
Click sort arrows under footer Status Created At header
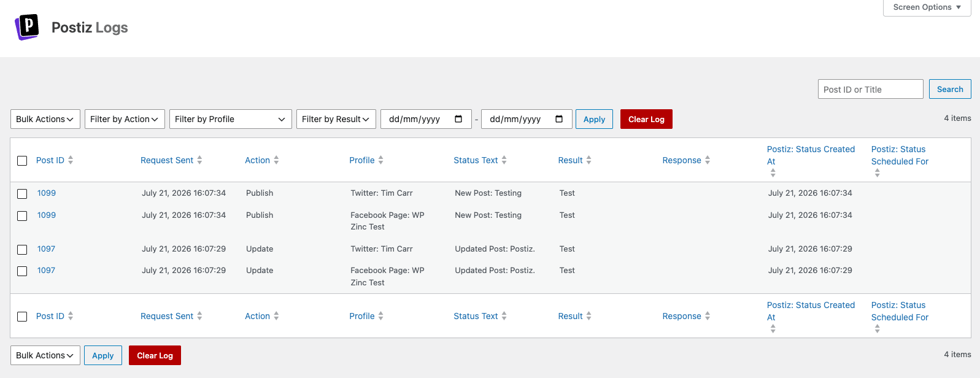[x=773, y=329]
